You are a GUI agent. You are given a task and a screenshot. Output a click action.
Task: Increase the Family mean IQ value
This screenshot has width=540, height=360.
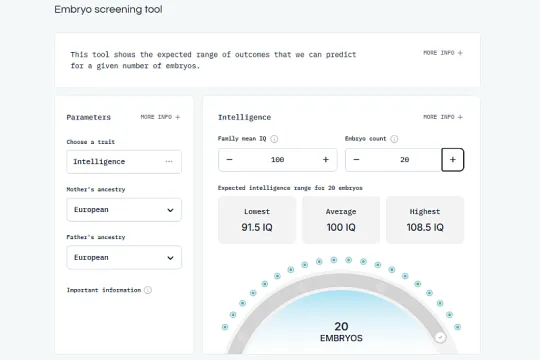coord(326,160)
